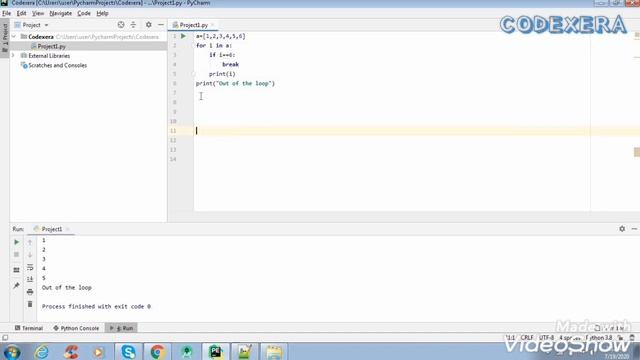The image size is (640, 360).
Task: Click the up the stack trace arrow
Action: click(x=30, y=242)
